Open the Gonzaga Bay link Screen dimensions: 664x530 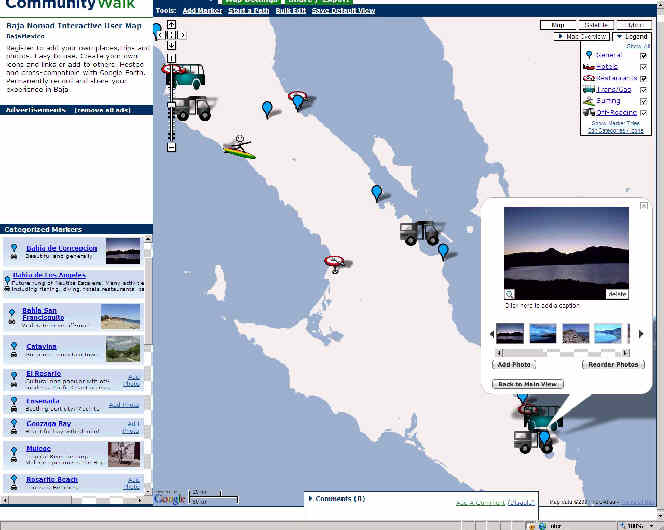pos(49,423)
